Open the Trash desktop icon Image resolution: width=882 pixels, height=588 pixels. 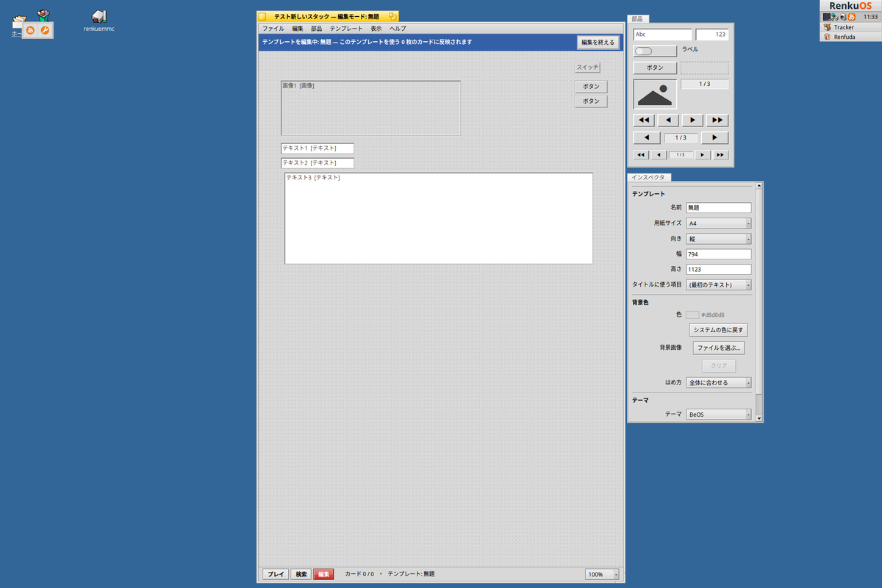point(44,14)
